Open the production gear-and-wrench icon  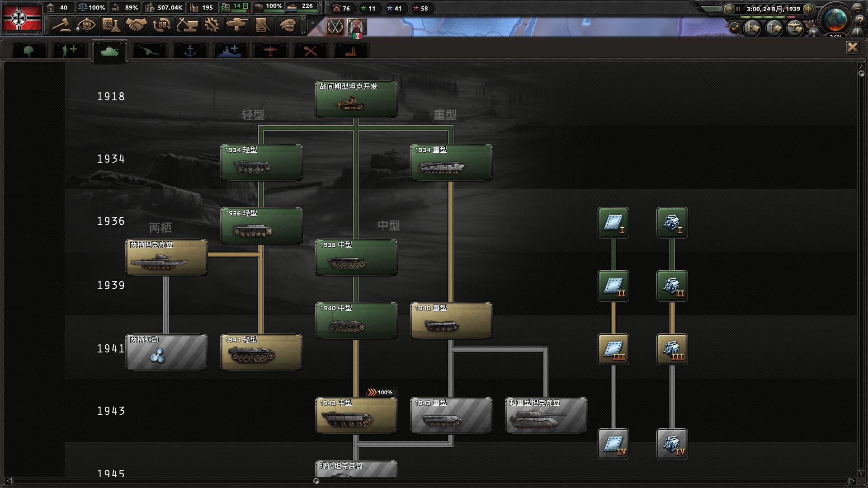pyautogui.click(x=212, y=25)
